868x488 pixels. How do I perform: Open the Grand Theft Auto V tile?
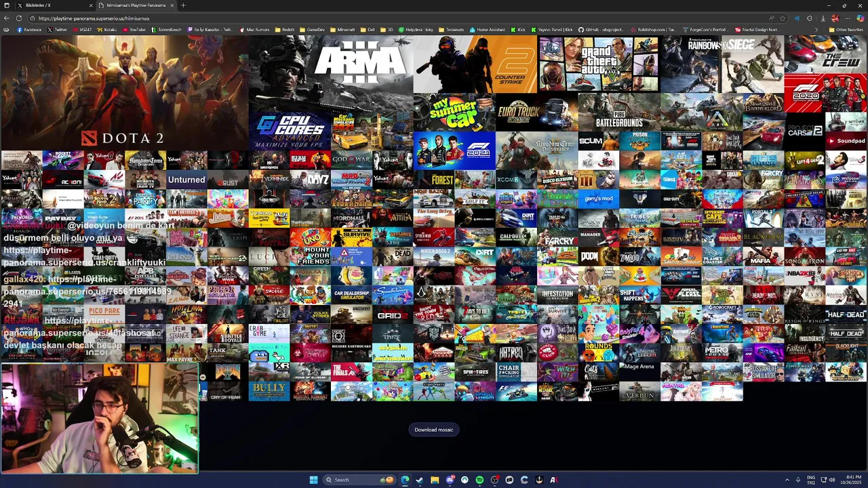coord(599,64)
